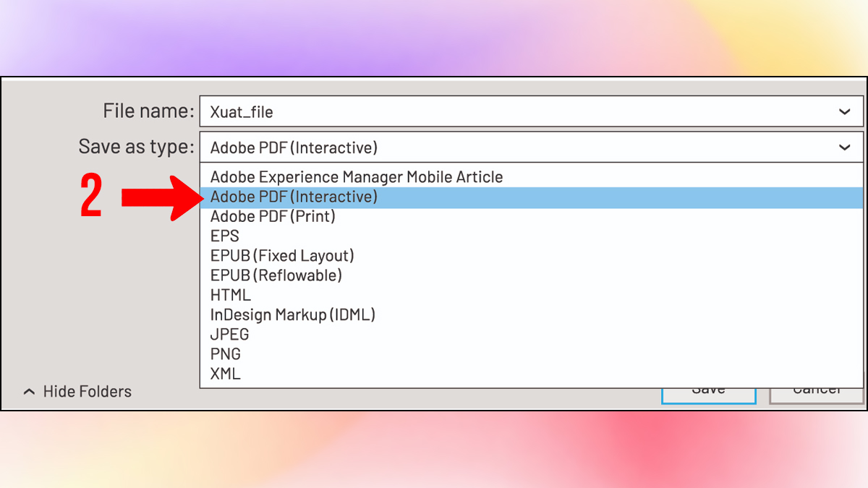
Task: Click the File name field containing Xuat_file
Action: [531, 112]
